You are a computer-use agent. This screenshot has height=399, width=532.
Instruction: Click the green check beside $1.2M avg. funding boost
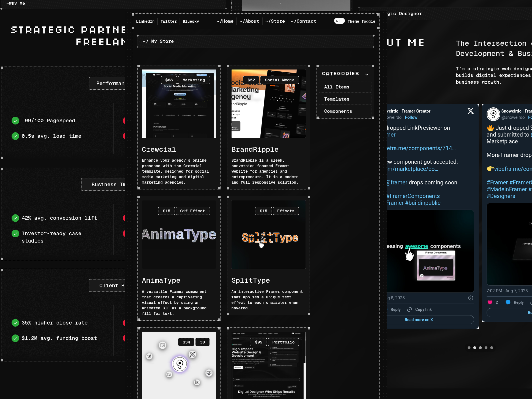pos(15,338)
